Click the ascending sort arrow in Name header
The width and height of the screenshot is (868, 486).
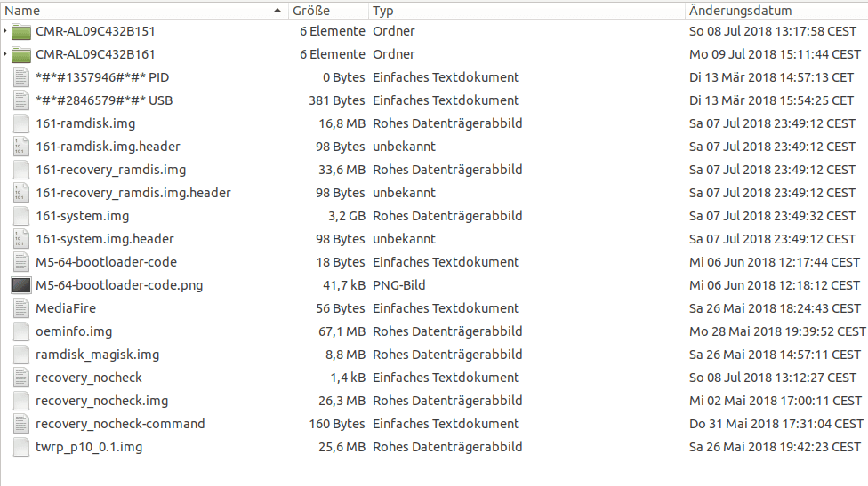[277, 11]
